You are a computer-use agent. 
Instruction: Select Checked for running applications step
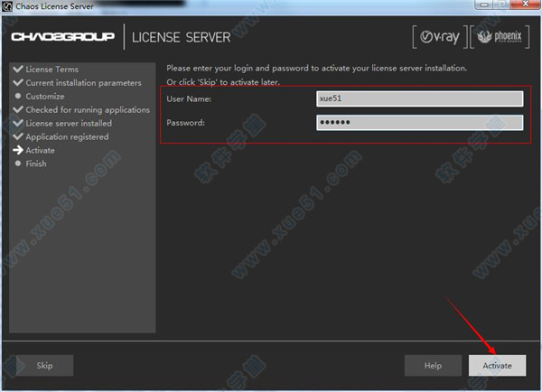tap(88, 110)
